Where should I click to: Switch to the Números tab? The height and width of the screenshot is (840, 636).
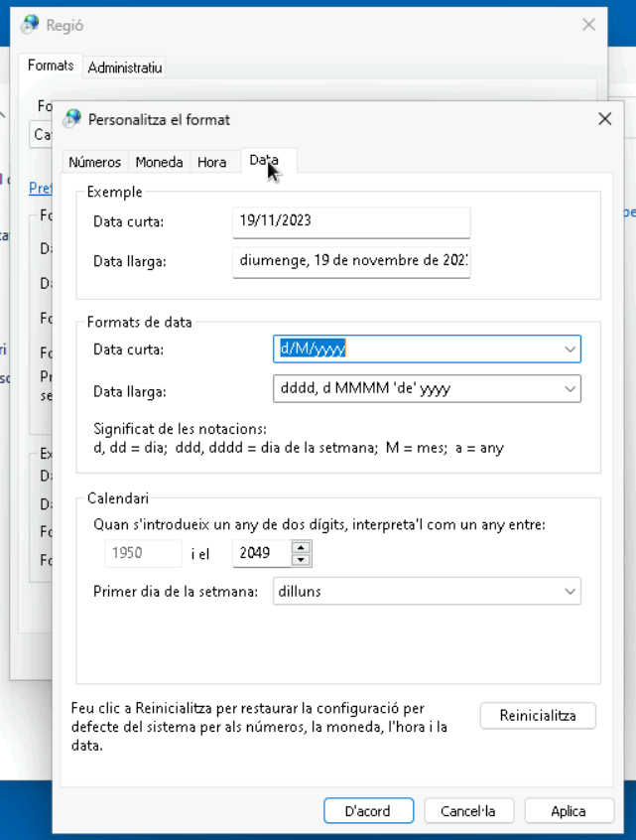[95, 162]
